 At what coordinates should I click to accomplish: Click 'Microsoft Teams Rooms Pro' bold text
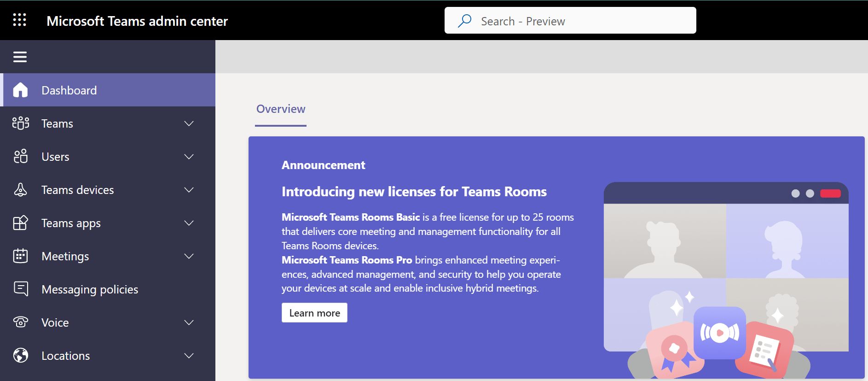pyautogui.click(x=347, y=260)
